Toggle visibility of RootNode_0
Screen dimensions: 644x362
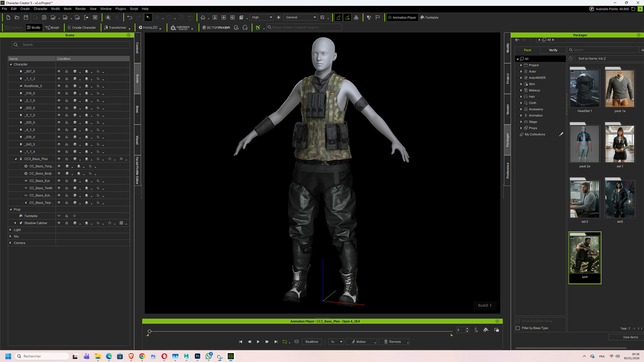[59, 86]
